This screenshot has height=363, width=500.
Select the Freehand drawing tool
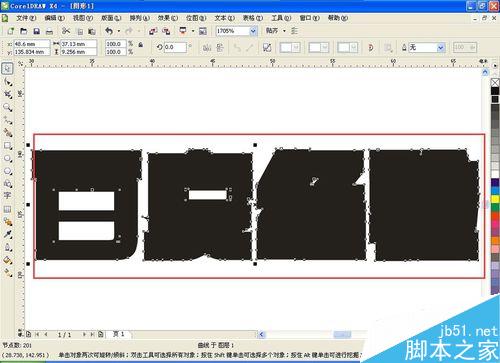point(7,120)
